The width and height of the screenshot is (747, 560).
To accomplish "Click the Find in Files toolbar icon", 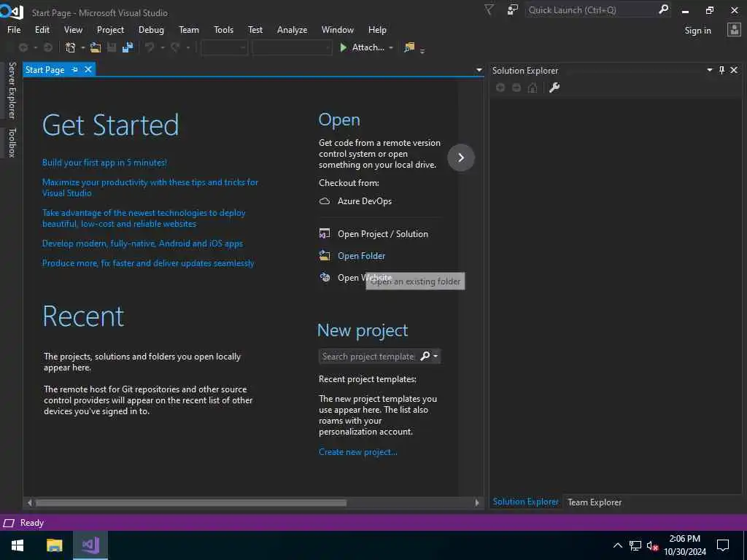I will click(409, 47).
